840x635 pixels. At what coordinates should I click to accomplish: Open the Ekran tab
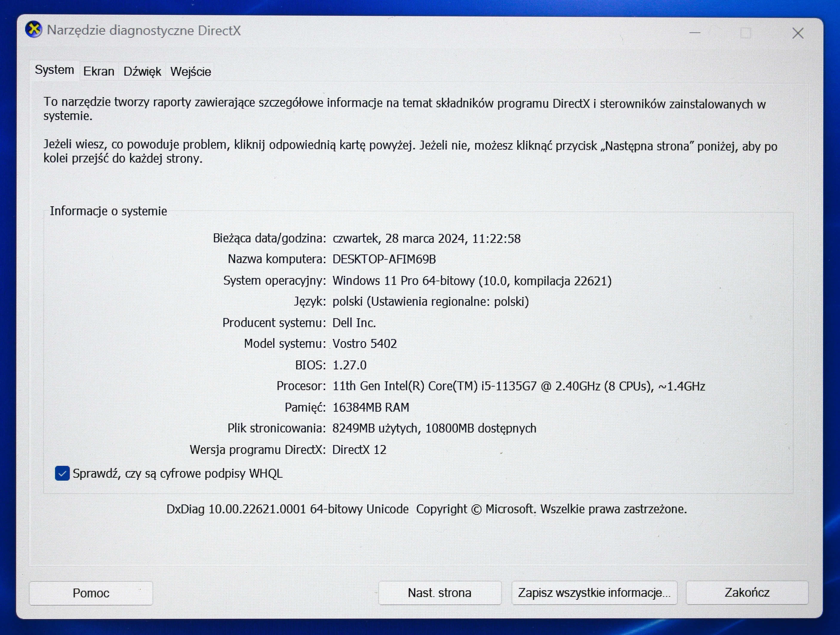pyautogui.click(x=99, y=71)
